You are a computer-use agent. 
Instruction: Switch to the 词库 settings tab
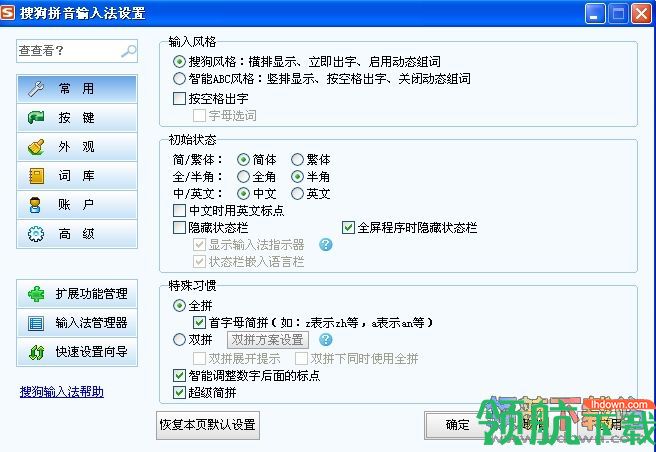[77, 176]
